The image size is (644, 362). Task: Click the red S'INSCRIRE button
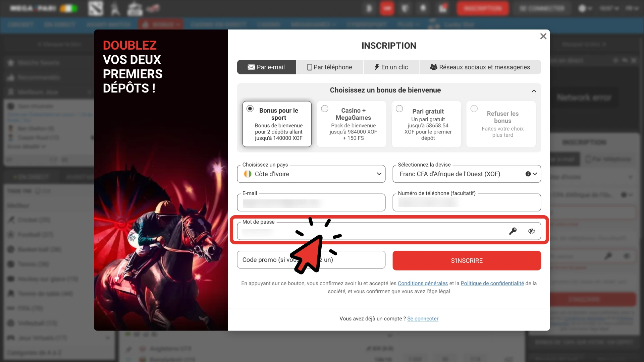coord(467,260)
